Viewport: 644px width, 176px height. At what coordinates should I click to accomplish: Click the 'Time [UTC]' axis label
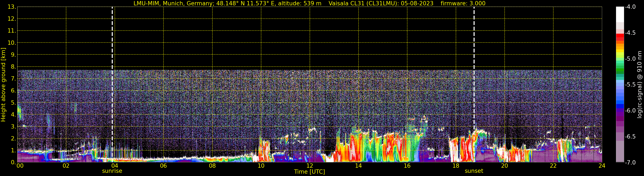[310, 172]
